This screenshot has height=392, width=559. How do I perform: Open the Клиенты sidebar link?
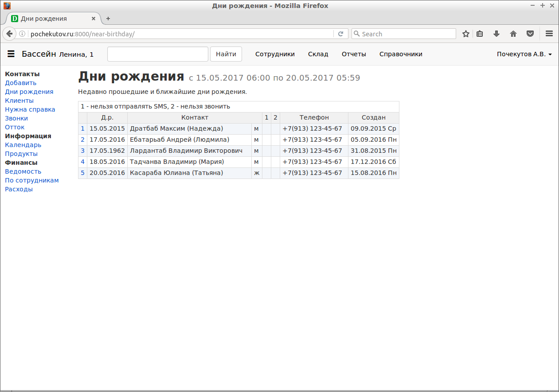coord(20,101)
